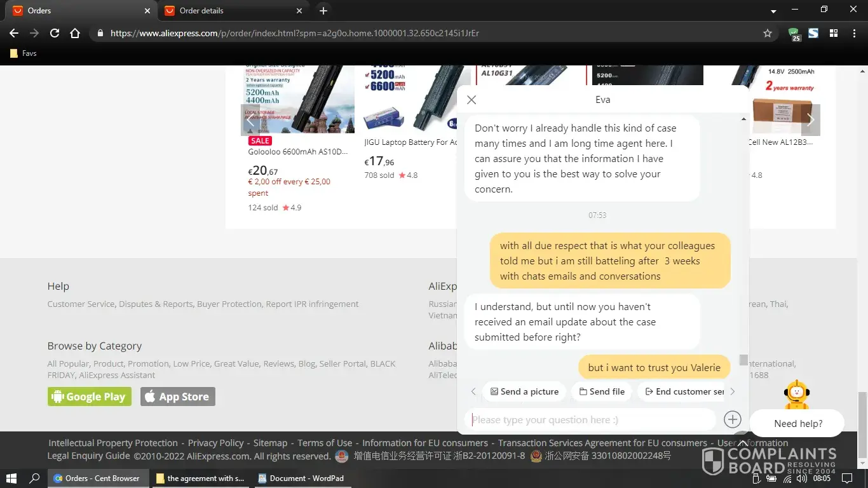The width and height of the screenshot is (868, 488).
Task: Click the Send file button
Action: pos(602,391)
